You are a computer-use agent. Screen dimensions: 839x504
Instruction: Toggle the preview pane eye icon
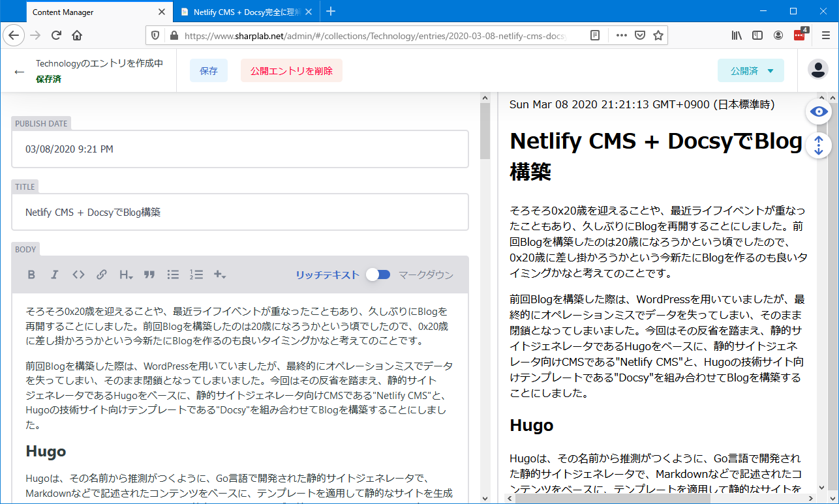point(819,111)
